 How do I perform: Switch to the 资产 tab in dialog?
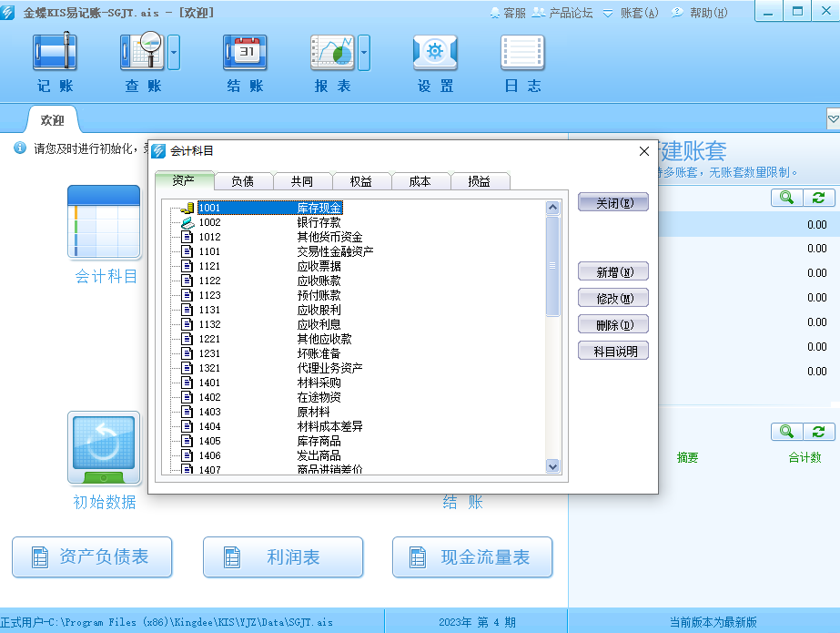click(x=184, y=180)
